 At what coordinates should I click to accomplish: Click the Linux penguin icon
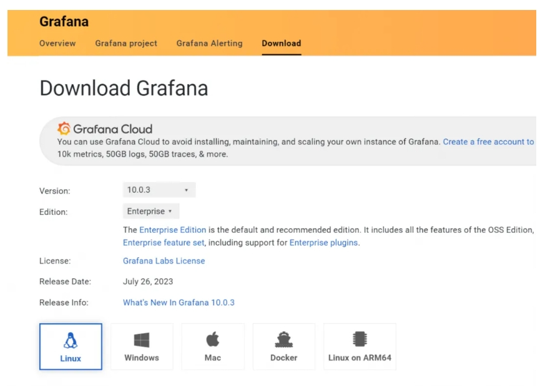point(71,340)
